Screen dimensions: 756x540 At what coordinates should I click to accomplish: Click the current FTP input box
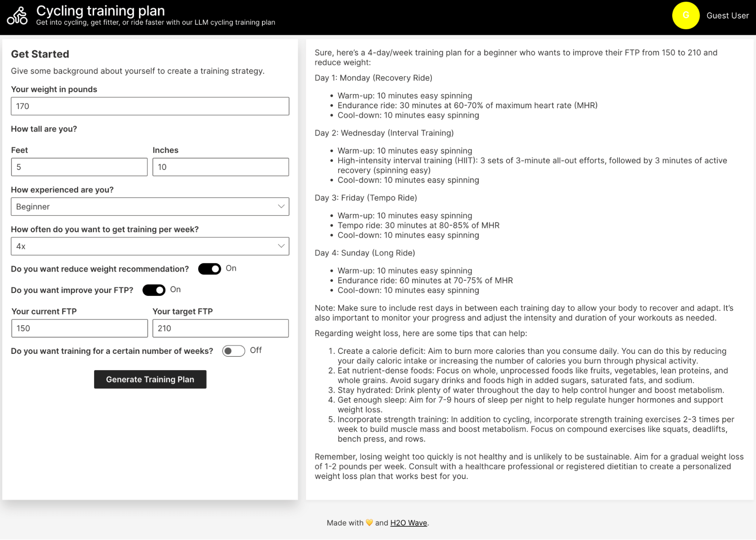point(79,328)
